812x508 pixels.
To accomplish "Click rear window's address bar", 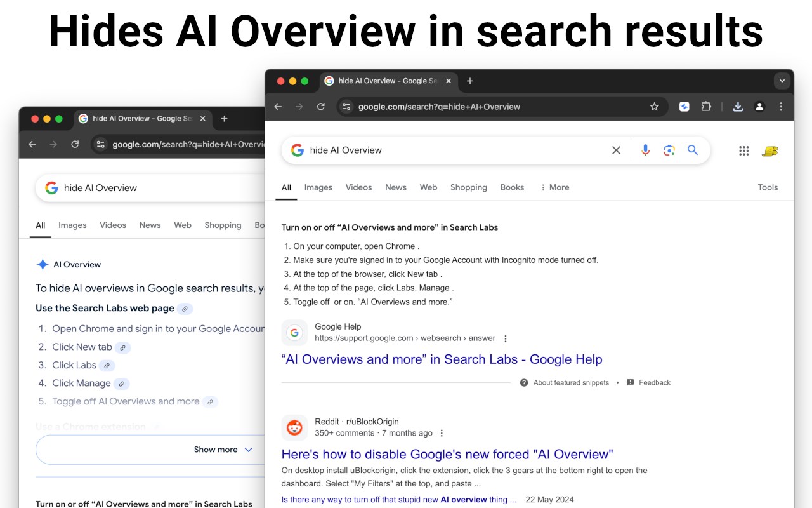I will 180,144.
